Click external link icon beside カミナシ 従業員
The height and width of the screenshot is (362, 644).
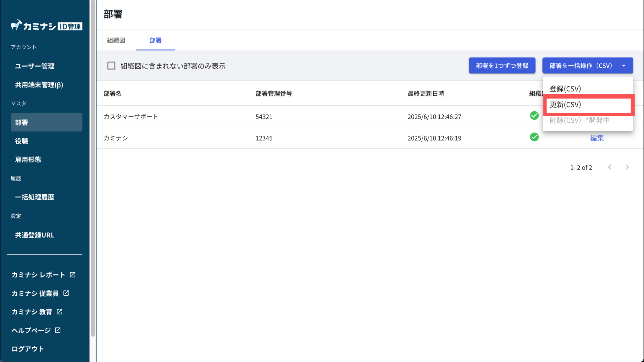[66, 293]
